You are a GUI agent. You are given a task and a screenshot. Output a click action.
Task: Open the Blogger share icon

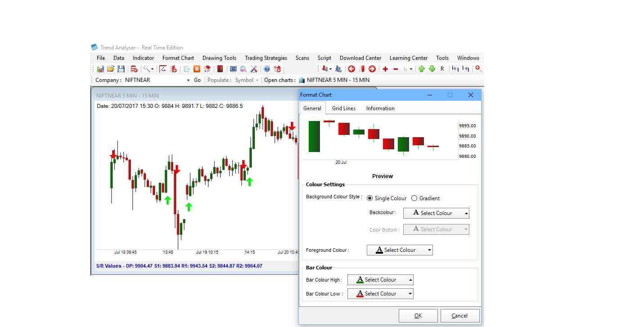coord(197,68)
